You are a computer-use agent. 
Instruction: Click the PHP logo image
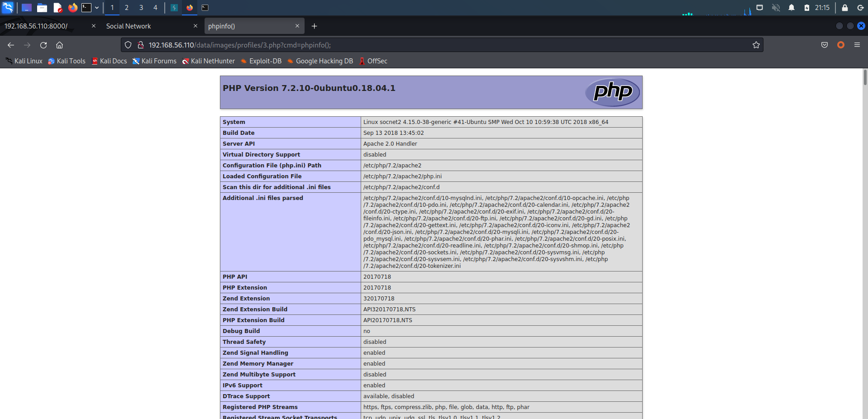tap(612, 92)
